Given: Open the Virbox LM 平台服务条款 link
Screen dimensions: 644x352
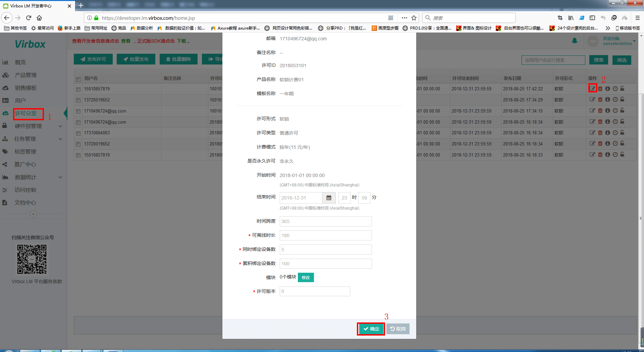Looking at the screenshot, I should tap(37, 281).
